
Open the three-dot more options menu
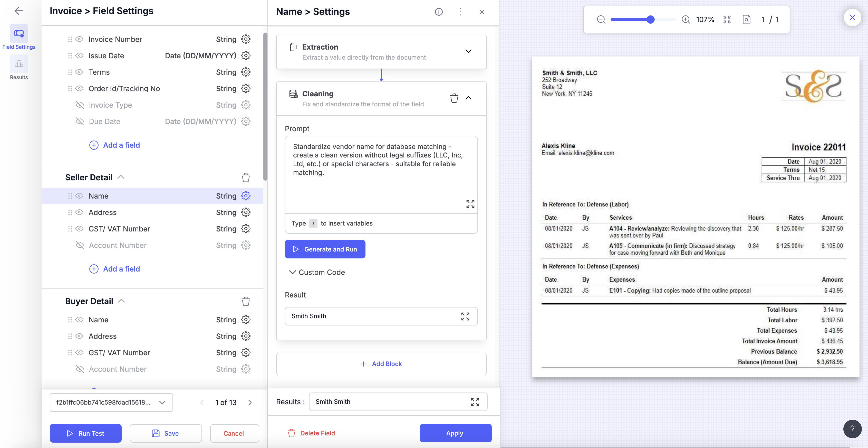[460, 12]
